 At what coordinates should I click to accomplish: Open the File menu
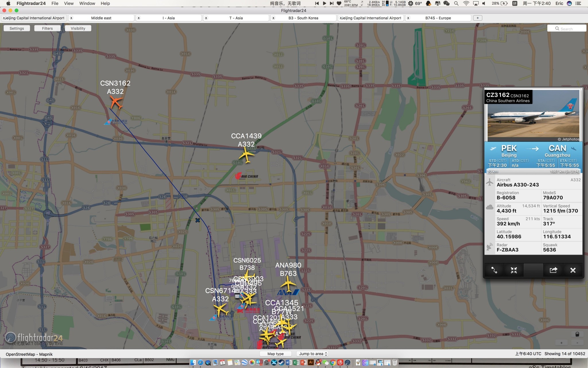tap(55, 3)
